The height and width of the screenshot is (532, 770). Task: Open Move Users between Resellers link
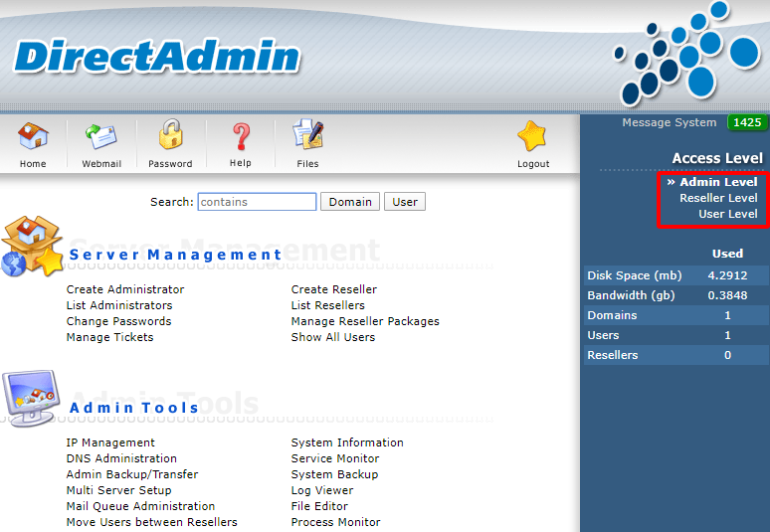pyautogui.click(x=152, y=522)
